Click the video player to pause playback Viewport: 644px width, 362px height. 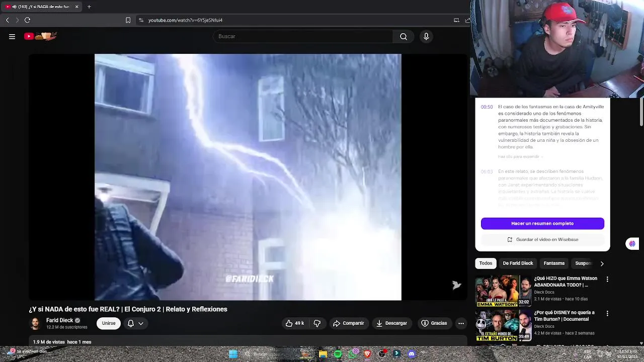click(x=248, y=177)
